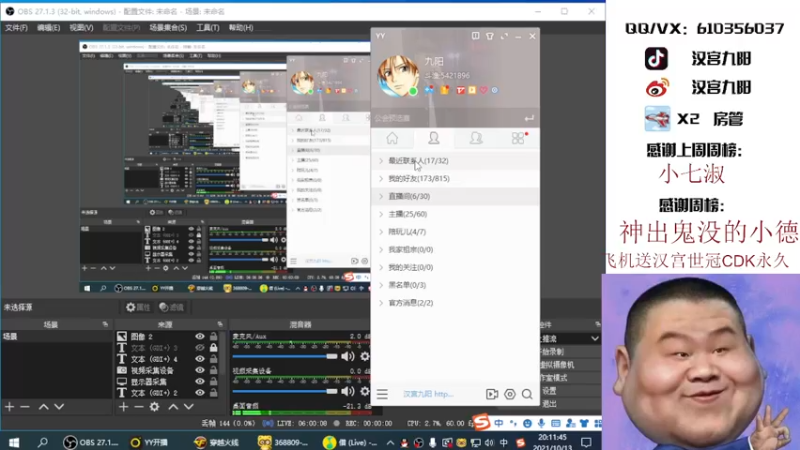This screenshot has width=800, height=450.
Task: Expand 官方消息(2/2) group
Action: (x=455, y=303)
